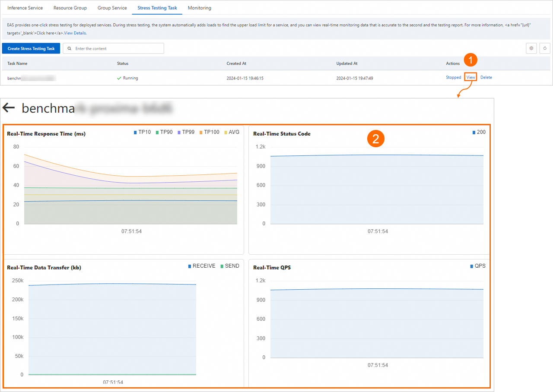Viewport: 553px width, 392px height.
Task: Switch to the Resource Group tab
Action: [70, 8]
